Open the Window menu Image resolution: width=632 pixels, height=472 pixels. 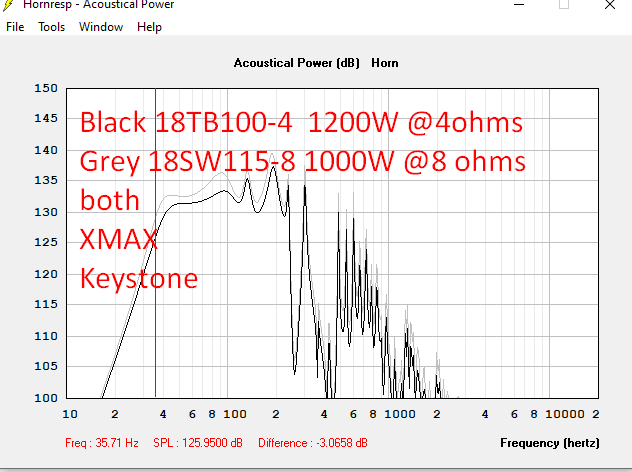(x=101, y=27)
